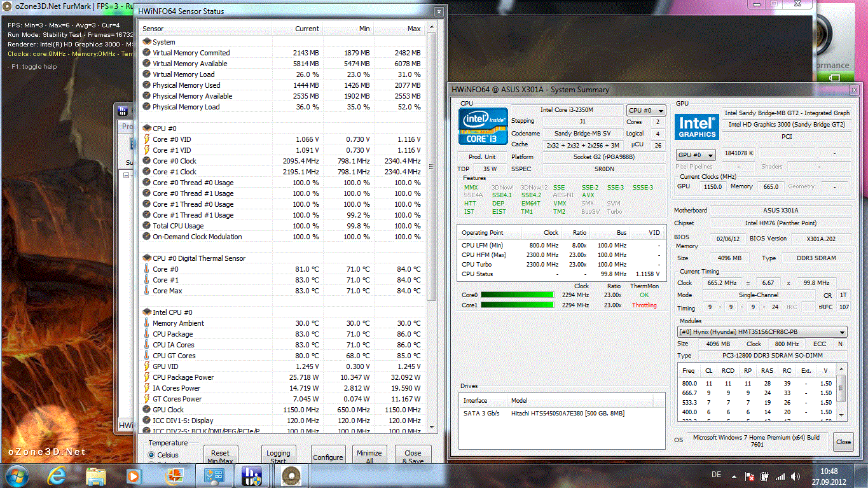Click the Core1 green usage bar
Image resolution: width=868 pixels, height=488 pixels.
(x=517, y=305)
